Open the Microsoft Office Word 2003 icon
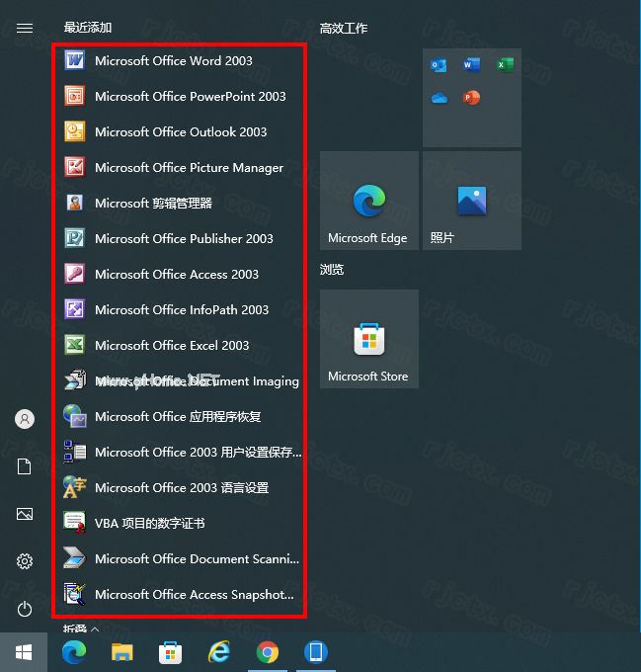The width and height of the screenshot is (641, 672). [x=75, y=60]
